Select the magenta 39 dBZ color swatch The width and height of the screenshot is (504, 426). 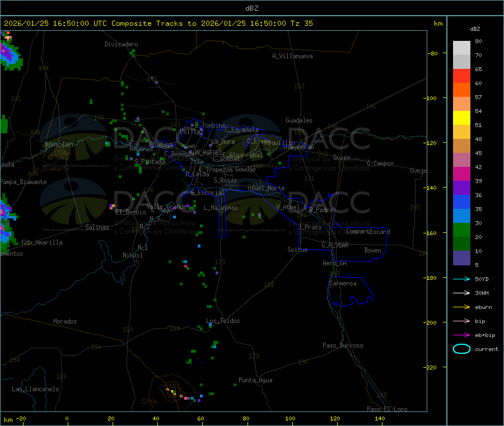click(461, 174)
